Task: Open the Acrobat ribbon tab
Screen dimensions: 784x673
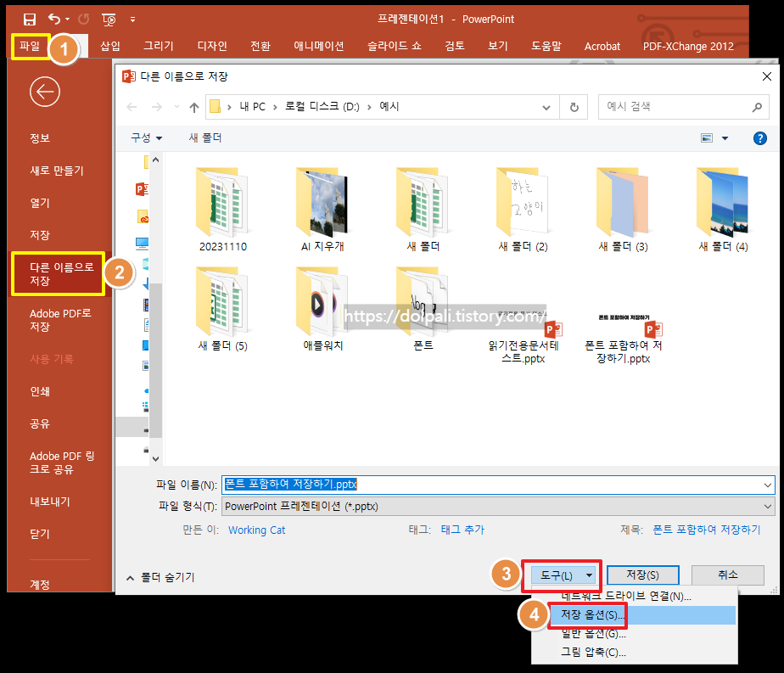Action: click(x=602, y=47)
